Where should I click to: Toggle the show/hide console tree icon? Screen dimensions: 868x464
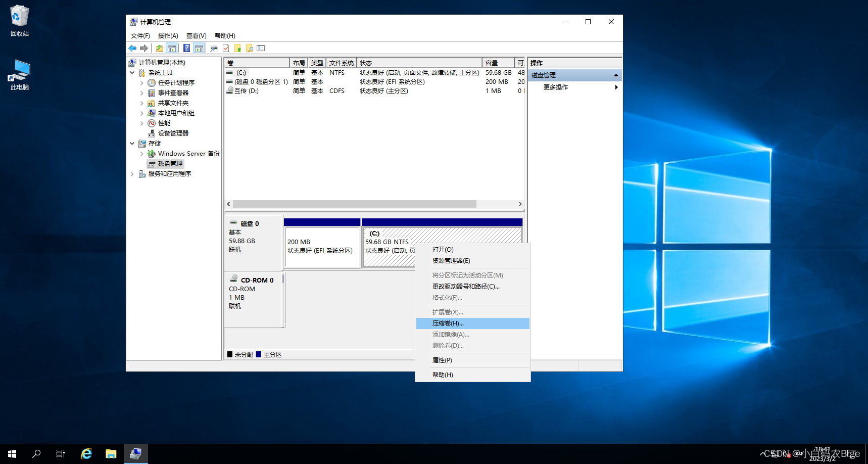tap(172, 48)
